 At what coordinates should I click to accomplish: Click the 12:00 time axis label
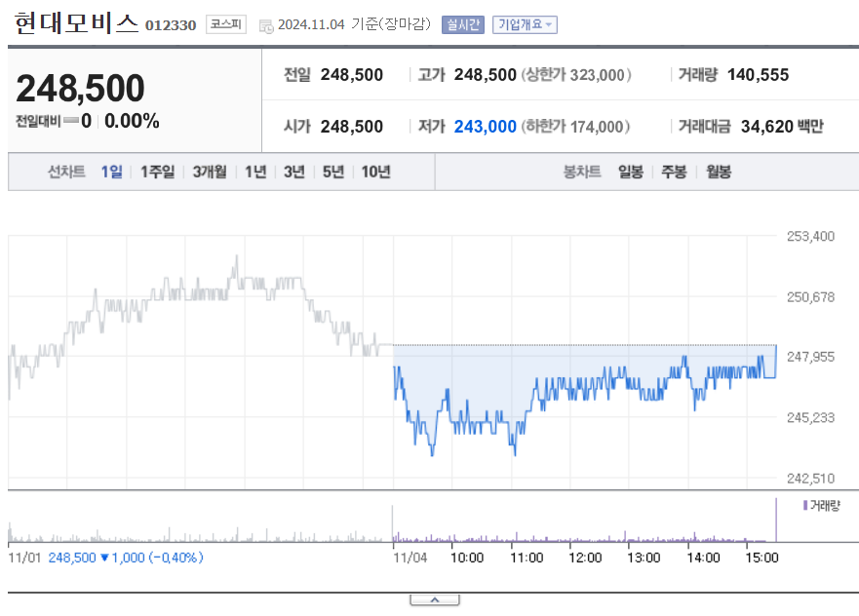585,558
